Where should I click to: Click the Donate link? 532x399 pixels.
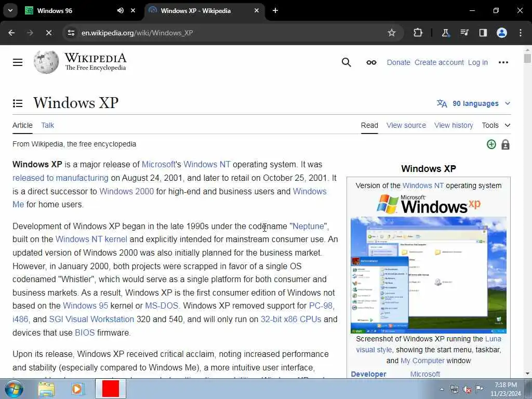398,62
